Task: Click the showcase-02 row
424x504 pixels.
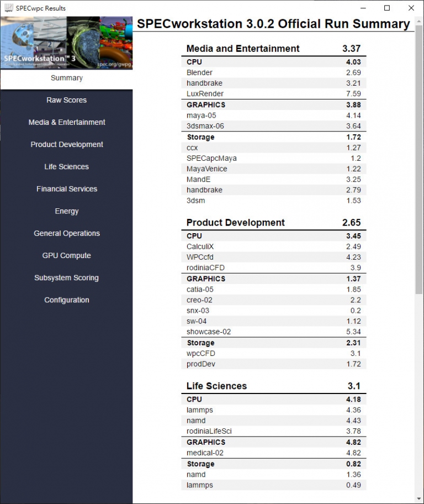Action: pyautogui.click(x=274, y=332)
